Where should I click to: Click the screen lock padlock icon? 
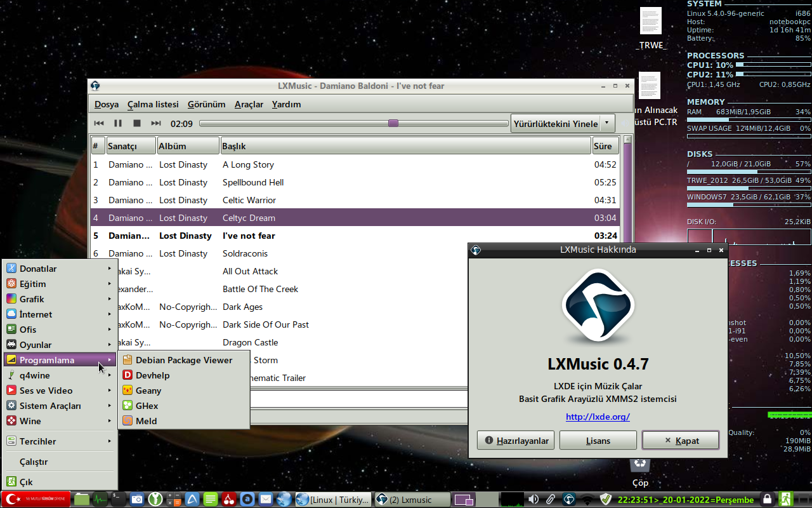tap(767, 499)
